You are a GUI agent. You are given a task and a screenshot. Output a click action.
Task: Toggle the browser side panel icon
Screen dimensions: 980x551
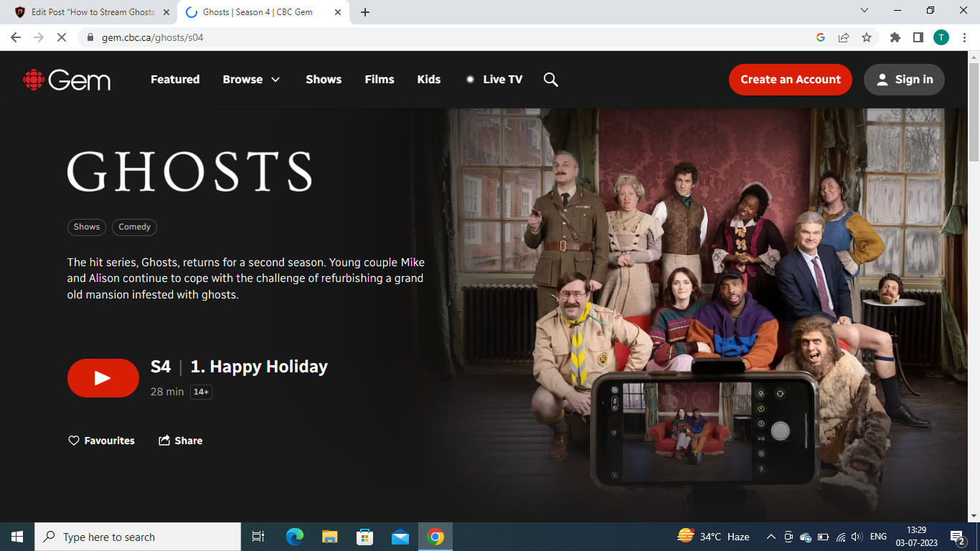pos(918,37)
